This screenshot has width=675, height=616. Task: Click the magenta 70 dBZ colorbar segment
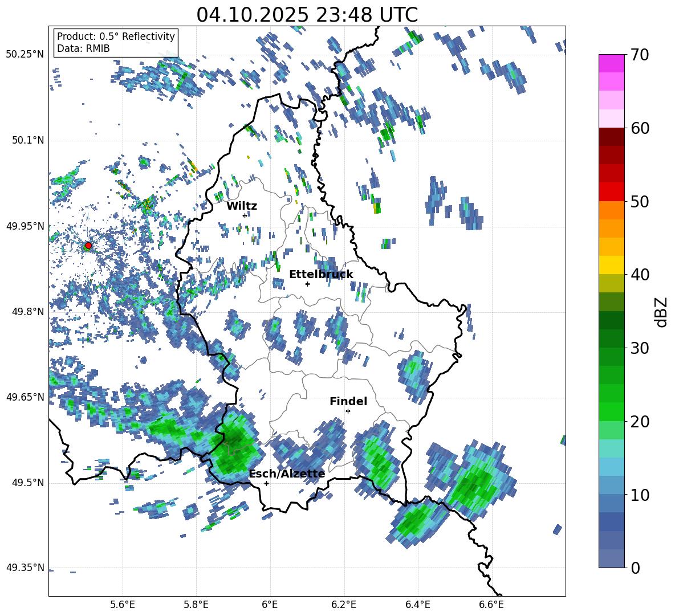pyautogui.click(x=611, y=63)
